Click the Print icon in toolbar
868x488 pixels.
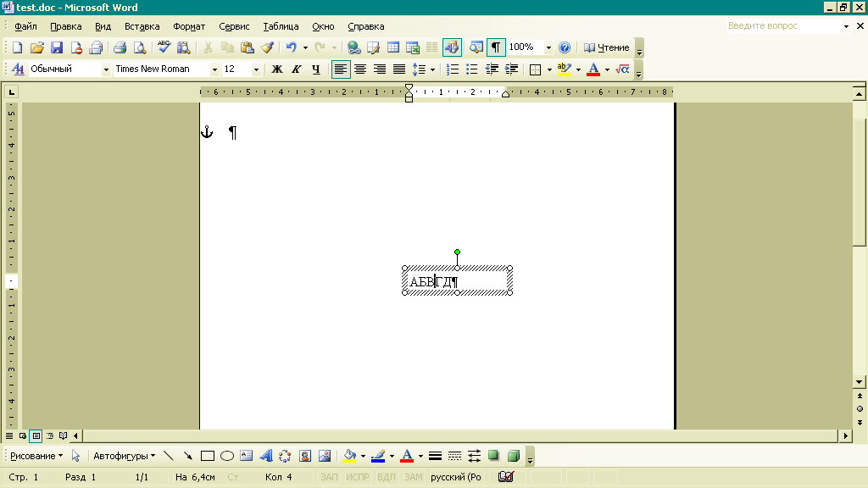point(120,47)
